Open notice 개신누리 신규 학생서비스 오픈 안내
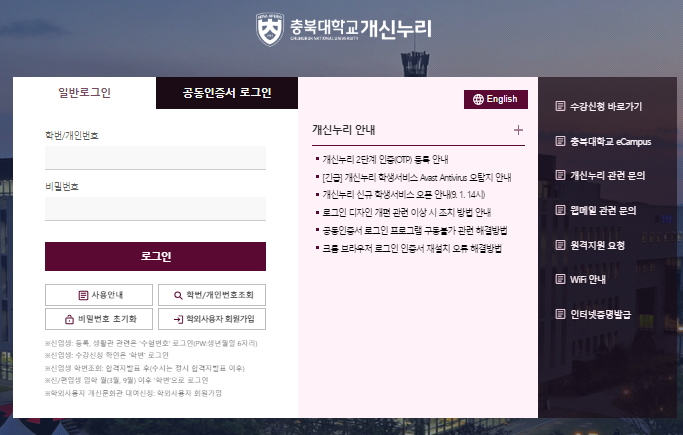683x435 pixels. (x=404, y=195)
